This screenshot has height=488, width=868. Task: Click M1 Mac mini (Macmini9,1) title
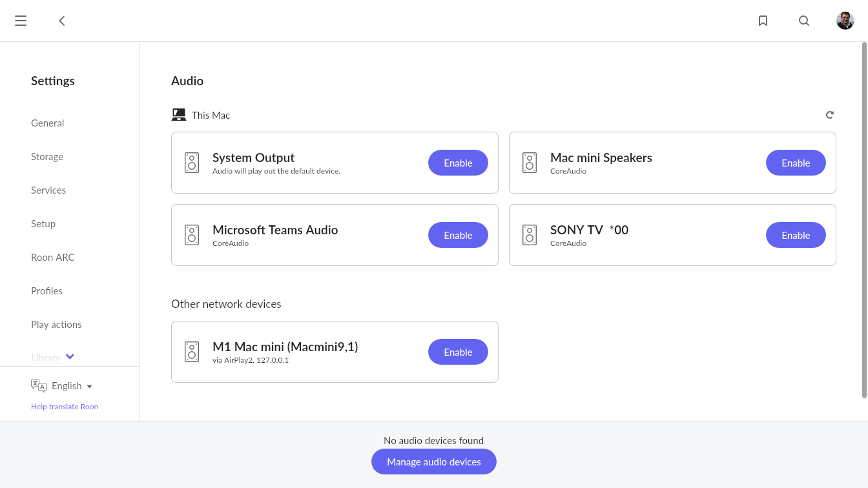pyautogui.click(x=285, y=347)
